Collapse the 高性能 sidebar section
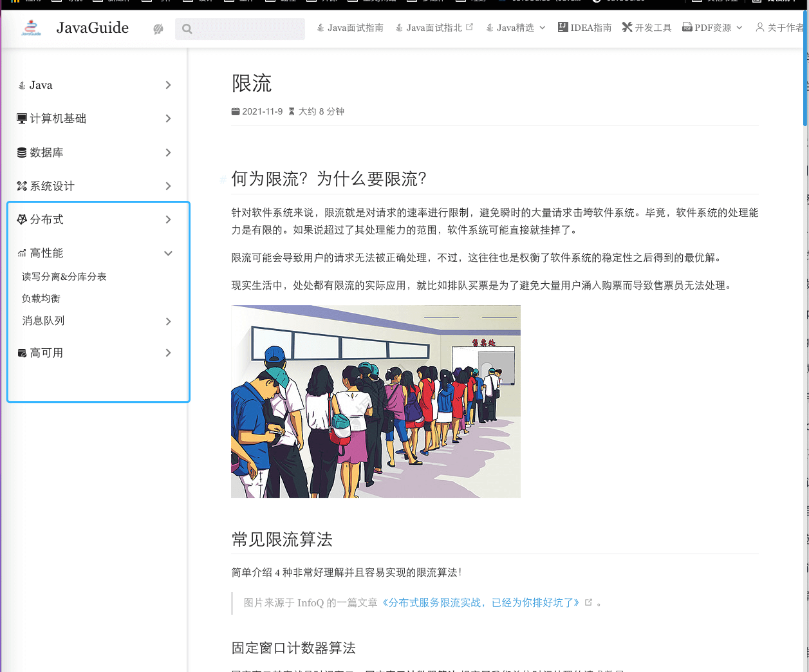 pos(168,253)
